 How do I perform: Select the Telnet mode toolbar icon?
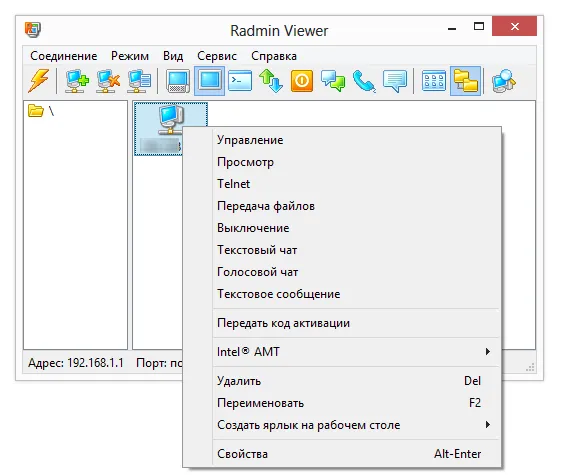[x=240, y=81]
